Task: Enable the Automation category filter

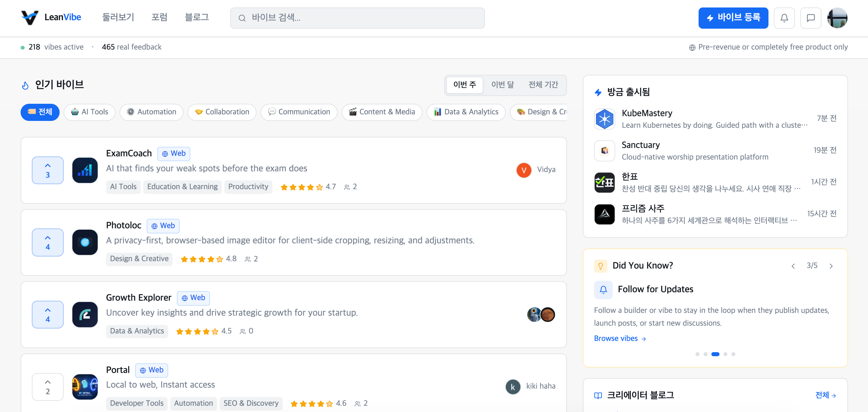Action: pyautogui.click(x=151, y=112)
